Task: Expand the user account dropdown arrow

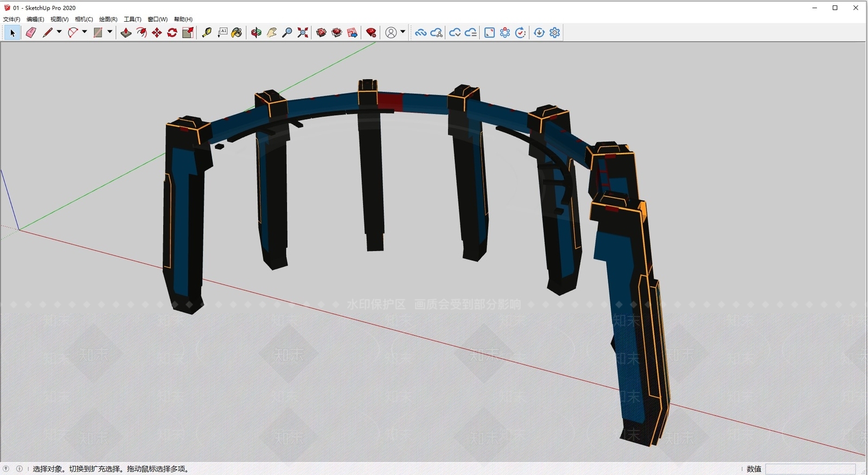Action: point(403,32)
